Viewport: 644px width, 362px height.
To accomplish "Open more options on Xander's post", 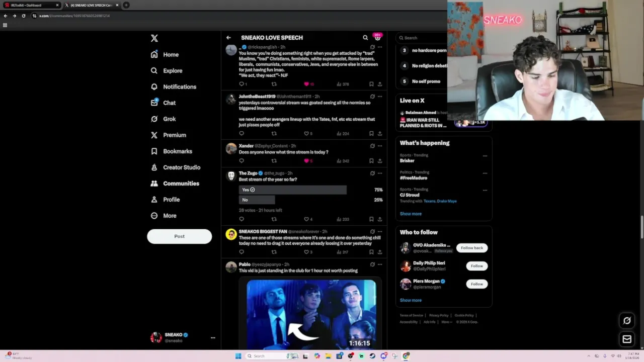I will click(x=380, y=146).
